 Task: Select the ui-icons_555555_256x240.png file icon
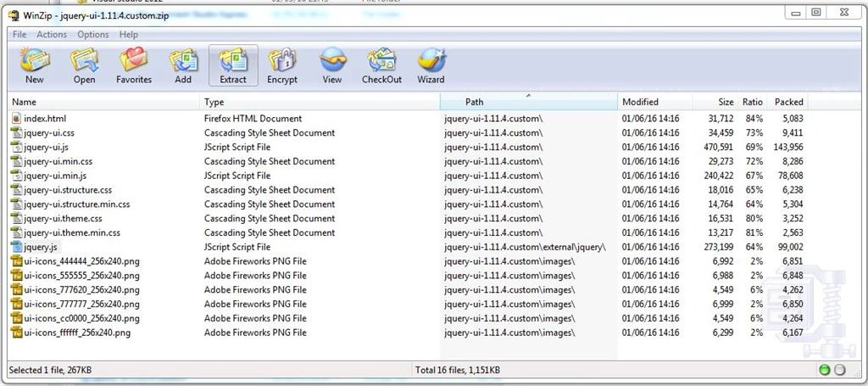tap(16, 275)
